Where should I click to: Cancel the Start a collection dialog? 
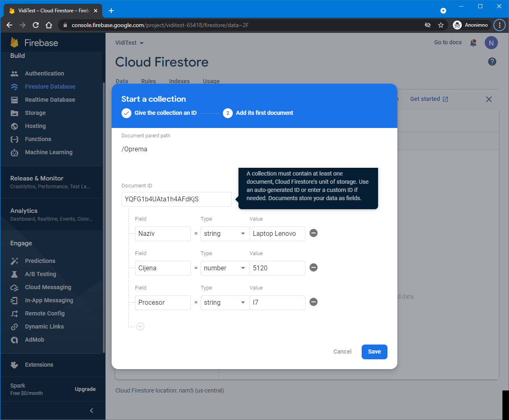click(342, 352)
